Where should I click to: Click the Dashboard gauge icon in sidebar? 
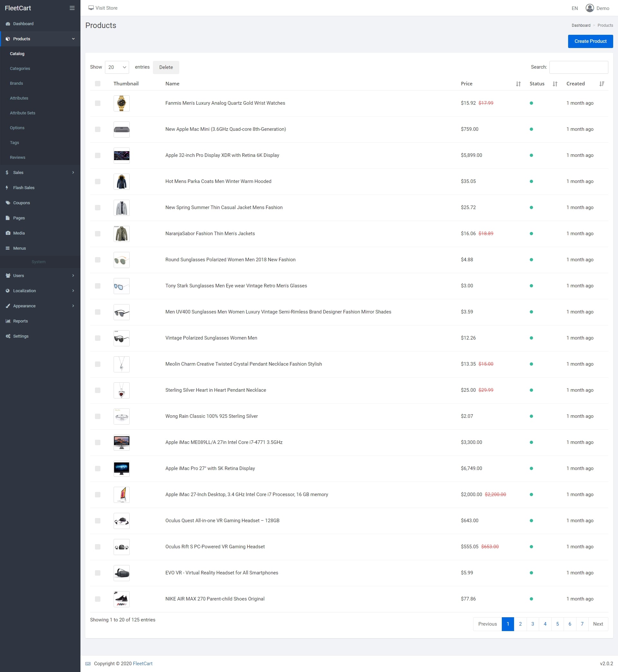coord(8,24)
